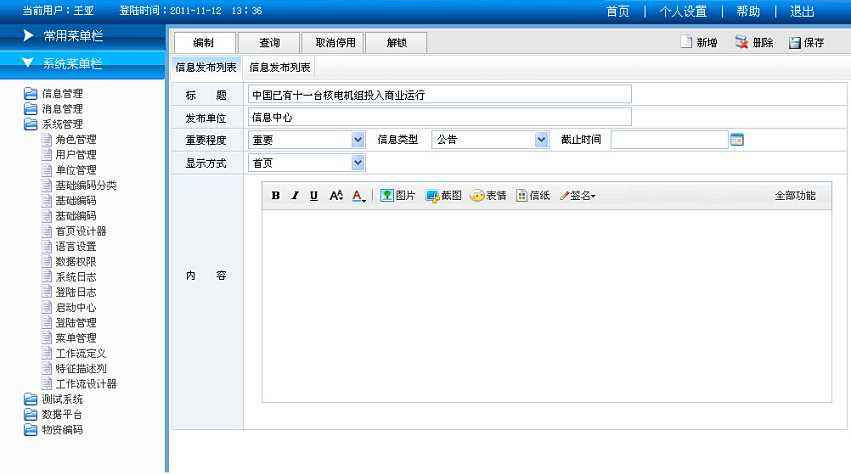The height and width of the screenshot is (474, 851).
Task: Open 角色管理 in the tree
Action: (70, 140)
